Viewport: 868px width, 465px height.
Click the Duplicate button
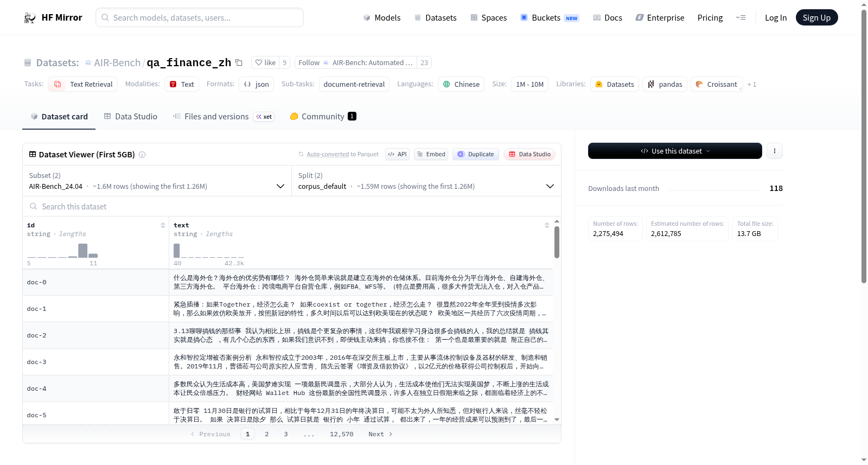(x=476, y=154)
